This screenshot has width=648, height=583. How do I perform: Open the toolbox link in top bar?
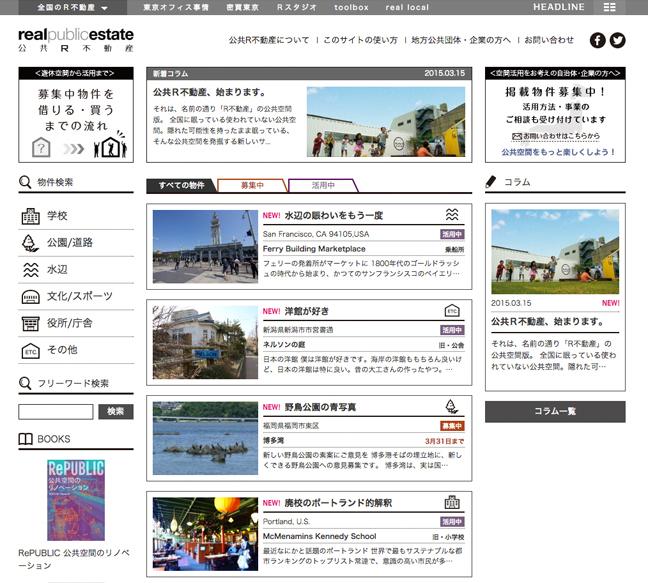[x=351, y=7]
